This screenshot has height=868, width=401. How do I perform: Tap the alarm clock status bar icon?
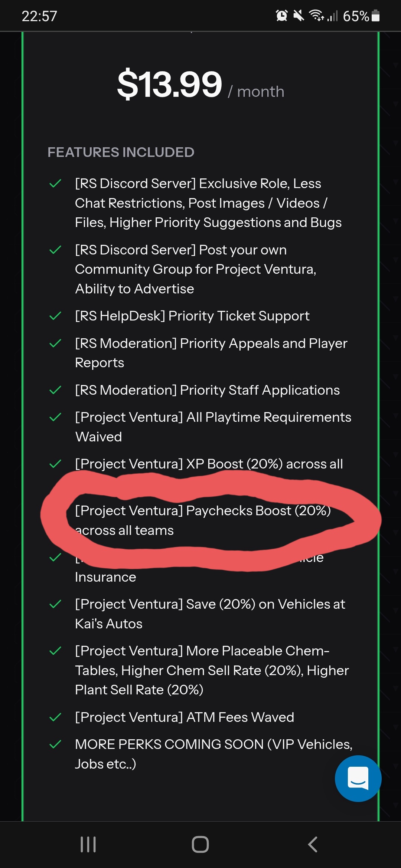(x=281, y=16)
